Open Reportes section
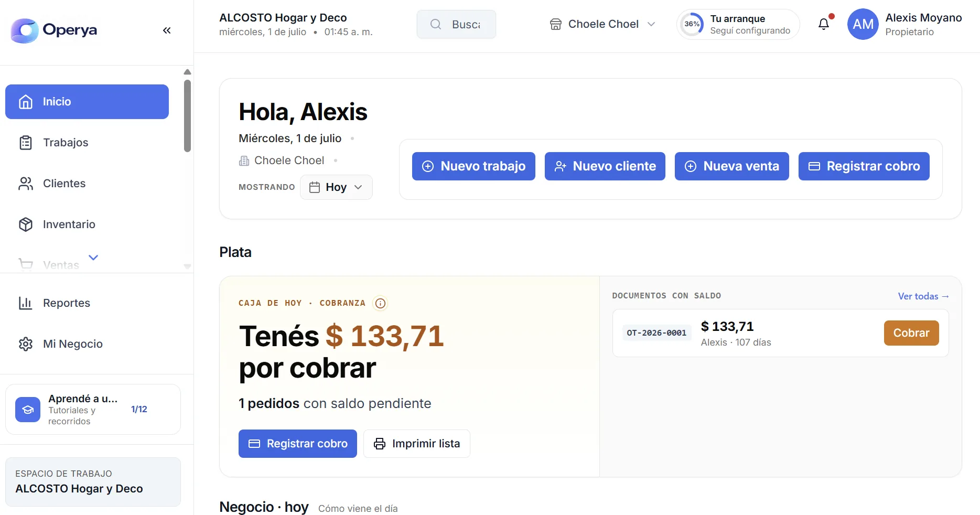 87,303
